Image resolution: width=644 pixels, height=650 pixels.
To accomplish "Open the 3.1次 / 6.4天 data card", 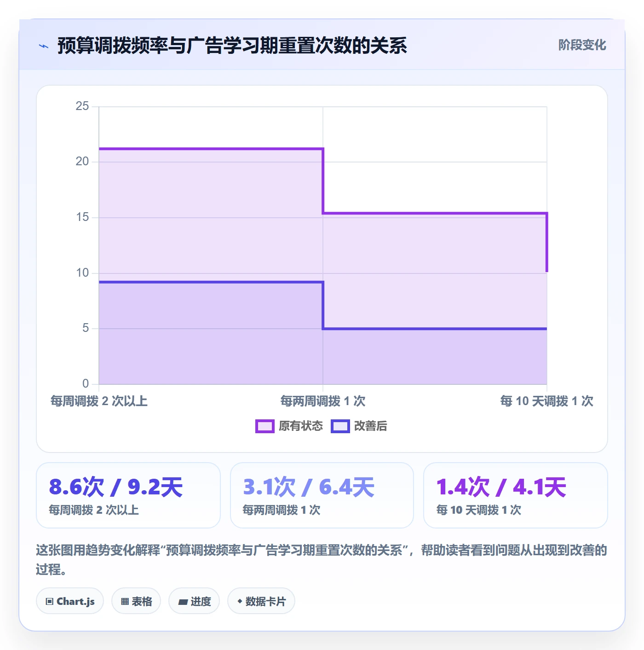I will point(322,495).
